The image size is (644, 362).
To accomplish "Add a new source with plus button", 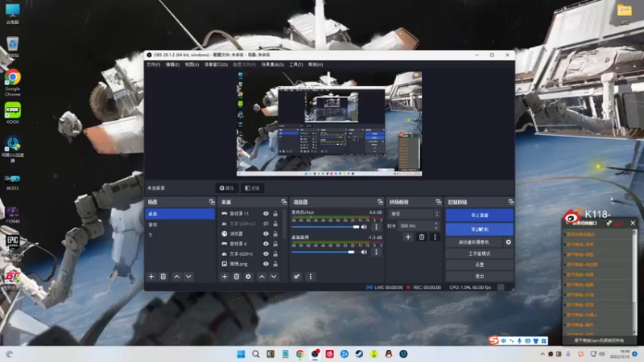I will coord(225,277).
